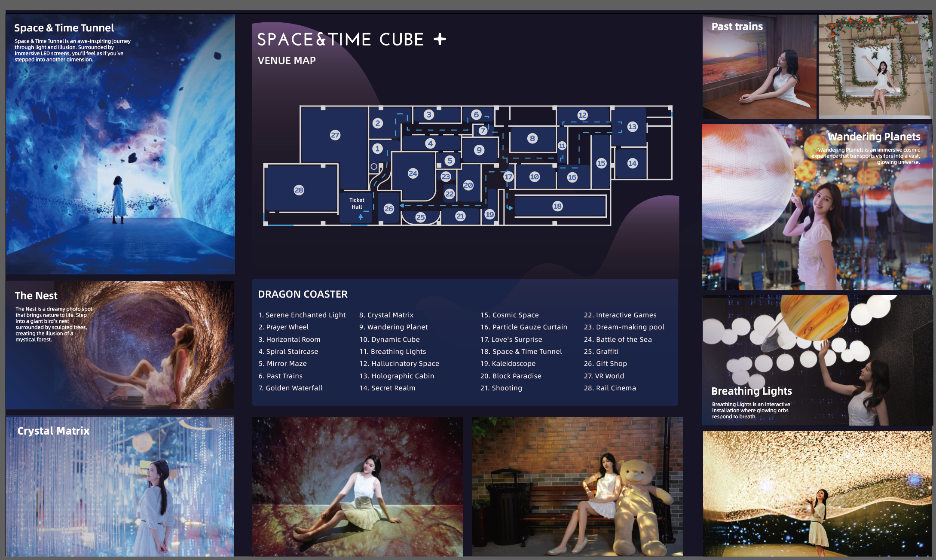Click the number 21 map marker
The width and height of the screenshot is (936, 560).
point(460,216)
